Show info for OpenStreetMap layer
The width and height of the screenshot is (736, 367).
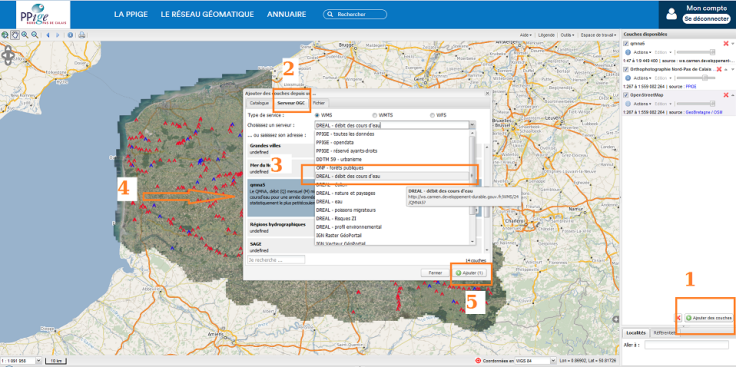tap(628, 104)
